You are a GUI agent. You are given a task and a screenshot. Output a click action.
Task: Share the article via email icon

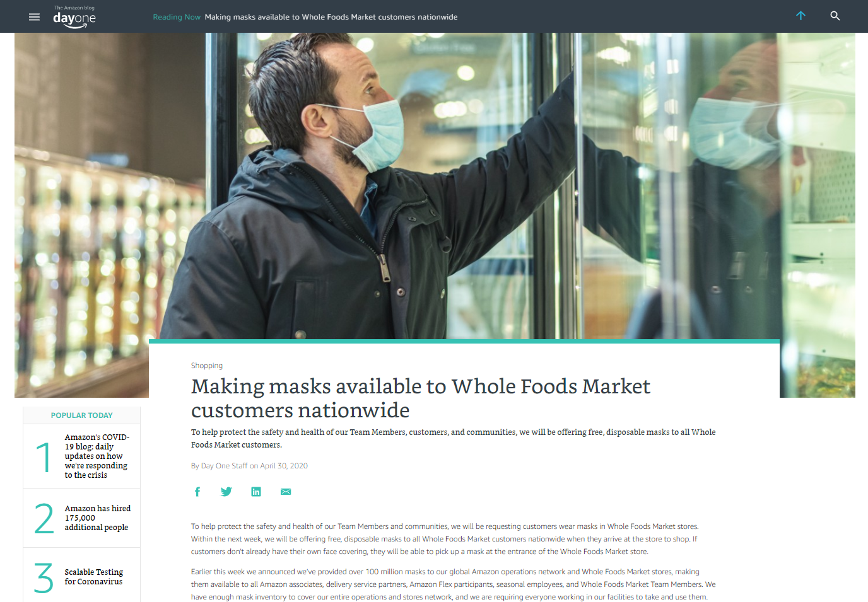[286, 492]
